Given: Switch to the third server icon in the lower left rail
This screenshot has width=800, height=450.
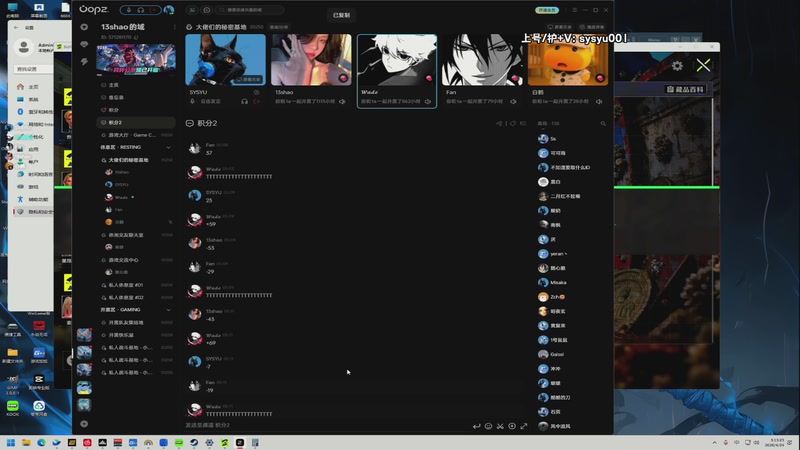Looking at the screenshot, I should coord(84,369).
